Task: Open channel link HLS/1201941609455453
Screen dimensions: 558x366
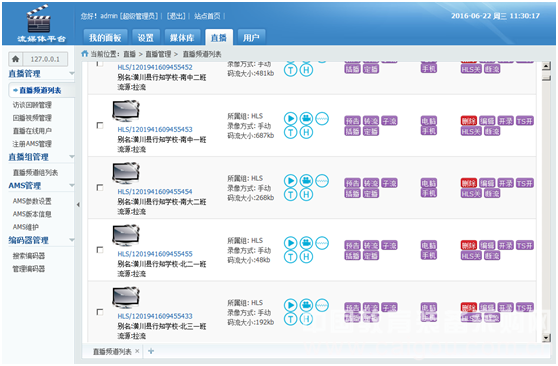Action: 155,130
